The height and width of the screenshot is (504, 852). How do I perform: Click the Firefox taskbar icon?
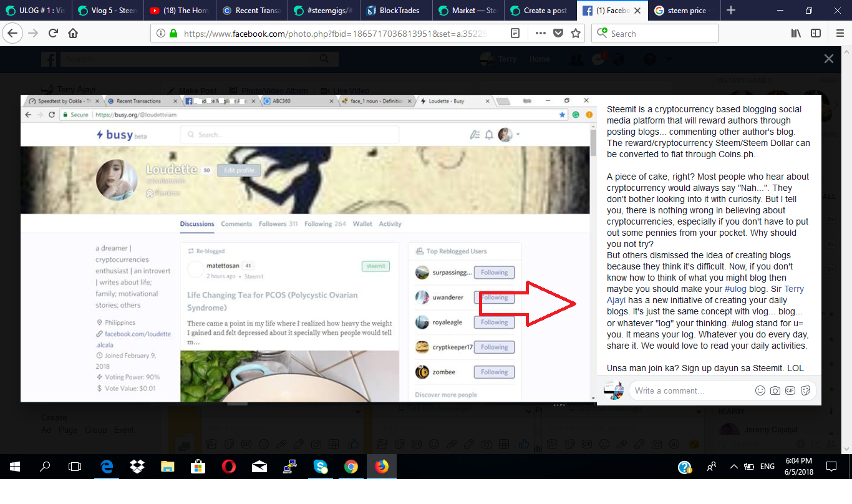tap(382, 467)
